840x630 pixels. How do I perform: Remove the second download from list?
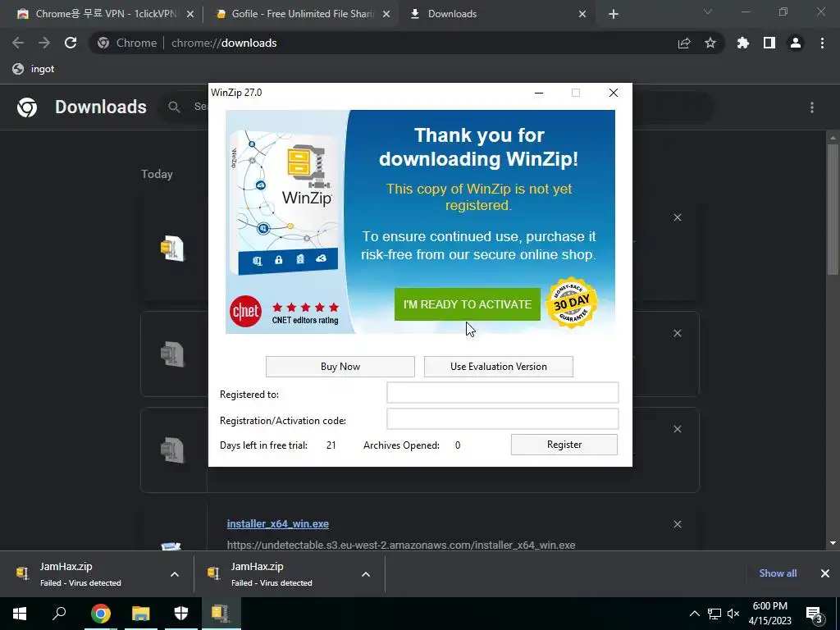coord(678,333)
